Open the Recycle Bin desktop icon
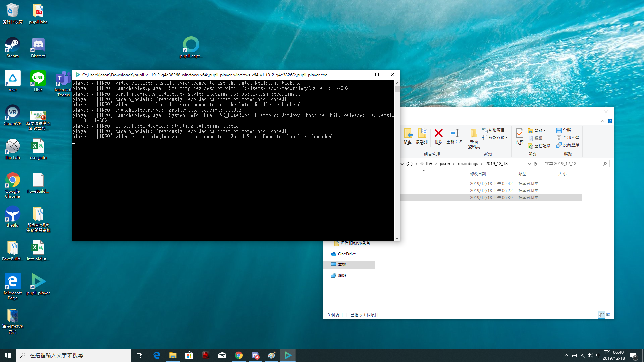This screenshot has height=362, width=644. click(x=13, y=13)
